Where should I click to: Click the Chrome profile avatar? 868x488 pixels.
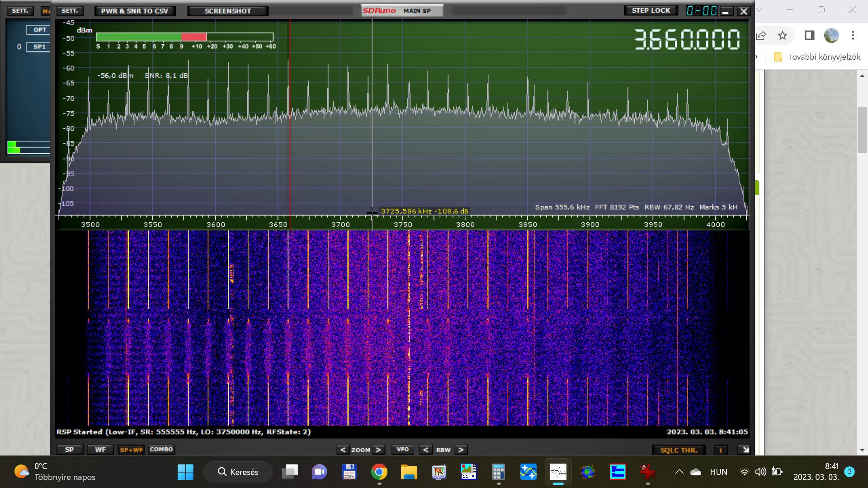click(831, 35)
